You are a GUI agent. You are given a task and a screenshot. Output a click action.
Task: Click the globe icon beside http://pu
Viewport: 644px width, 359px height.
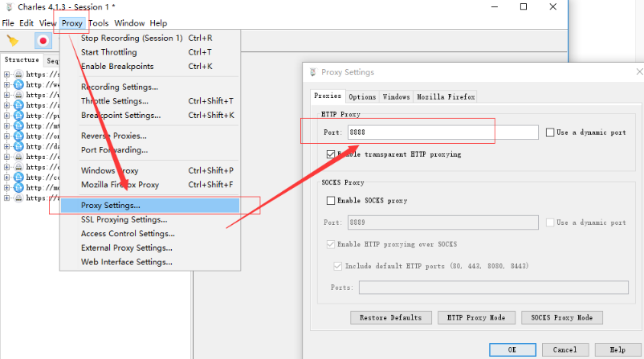coord(18,116)
